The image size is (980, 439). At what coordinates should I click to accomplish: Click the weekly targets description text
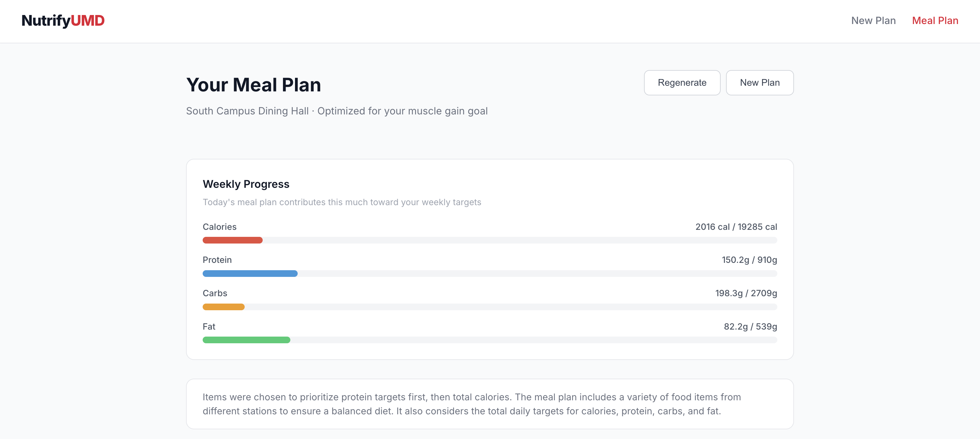(342, 202)
